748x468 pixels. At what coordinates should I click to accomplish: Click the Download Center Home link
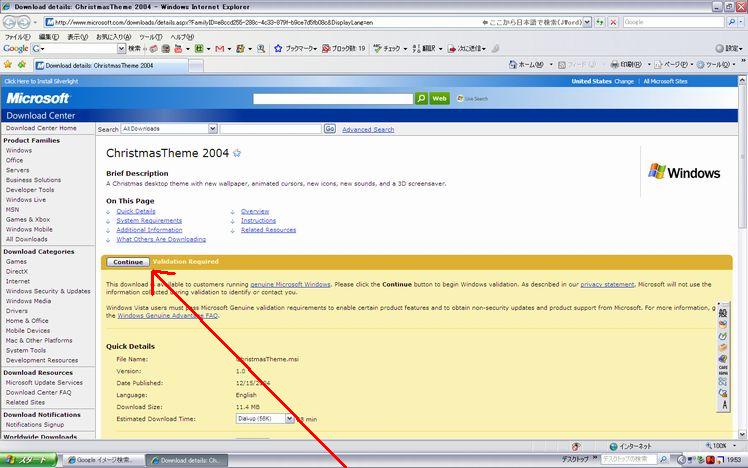(41, 128)
